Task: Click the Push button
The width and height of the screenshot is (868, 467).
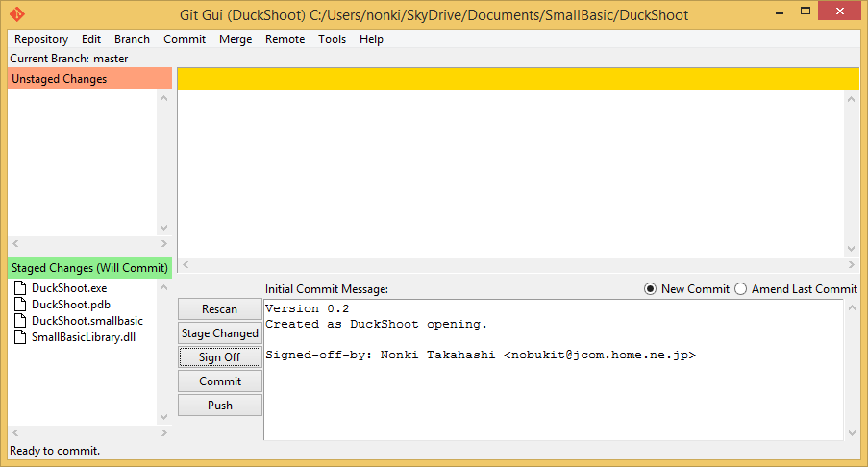Action: point(220,406)
